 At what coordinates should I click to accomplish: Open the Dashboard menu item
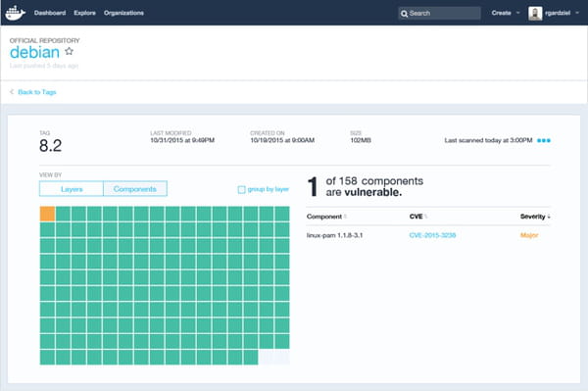(x=50, y=13)
